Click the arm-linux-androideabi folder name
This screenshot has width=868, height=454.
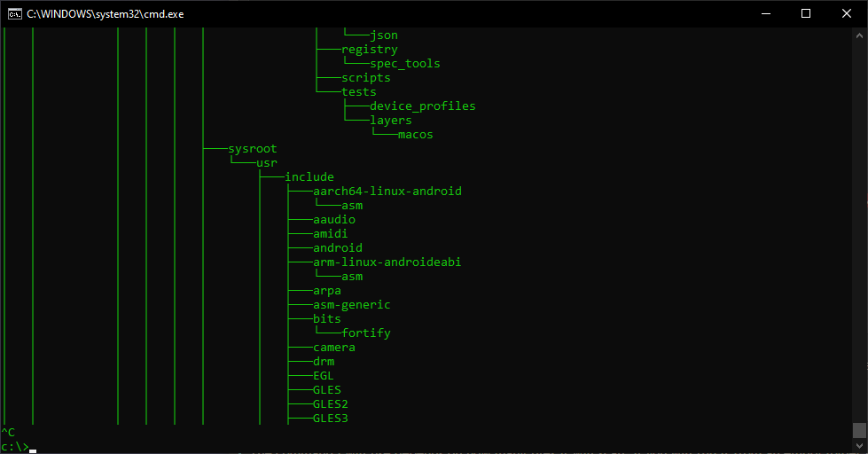(387, 262)
